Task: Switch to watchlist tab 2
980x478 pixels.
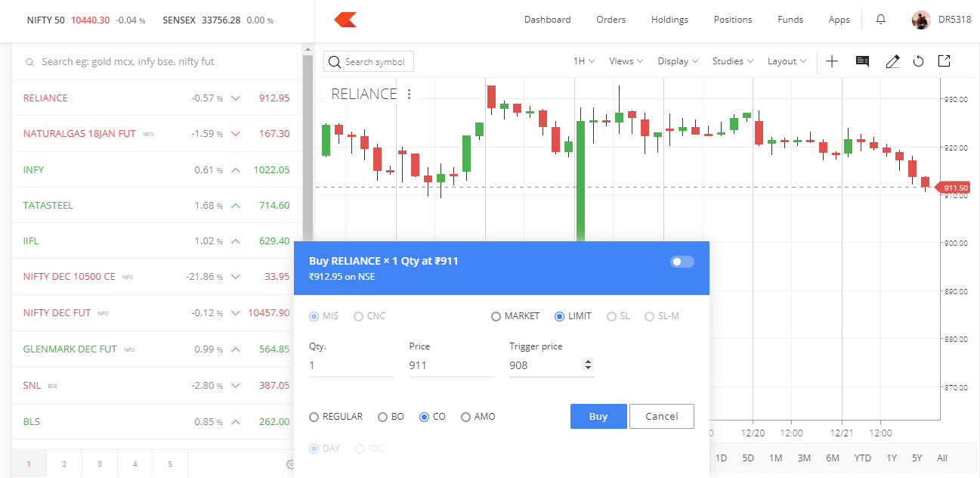Action: point(64,464)
